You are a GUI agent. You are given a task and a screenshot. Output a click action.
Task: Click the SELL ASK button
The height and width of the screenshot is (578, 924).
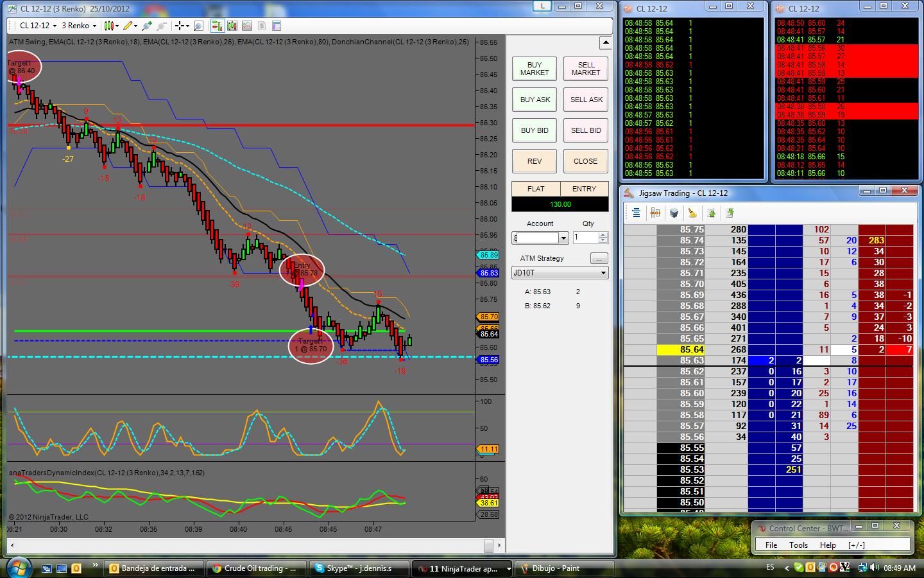pyautogui.click(x=586, y=100)
